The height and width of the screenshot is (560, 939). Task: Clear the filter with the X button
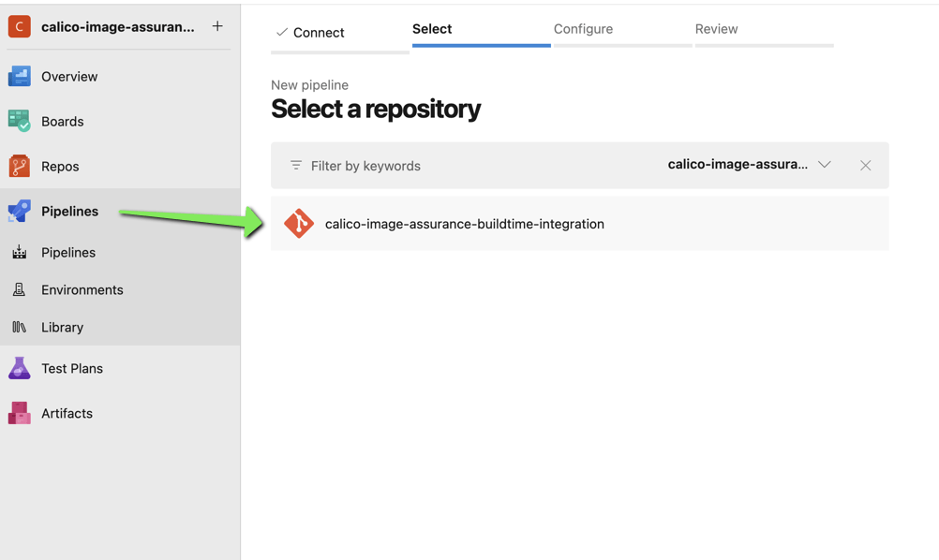click(865, 166)
